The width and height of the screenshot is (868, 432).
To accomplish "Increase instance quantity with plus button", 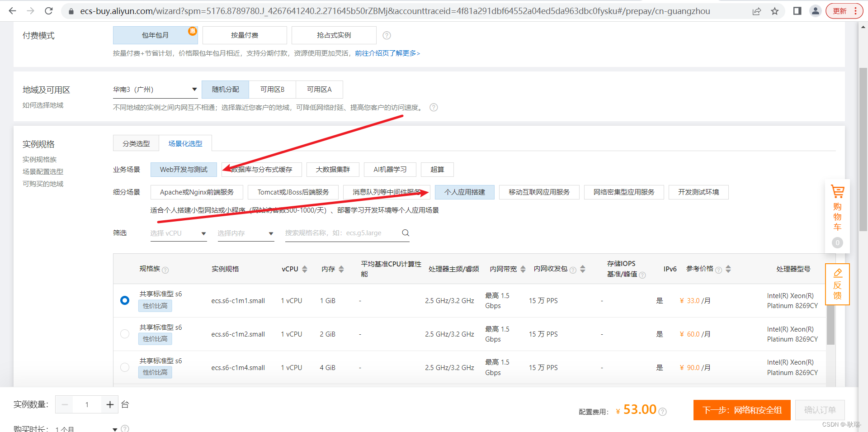I will tap(110, 404).
